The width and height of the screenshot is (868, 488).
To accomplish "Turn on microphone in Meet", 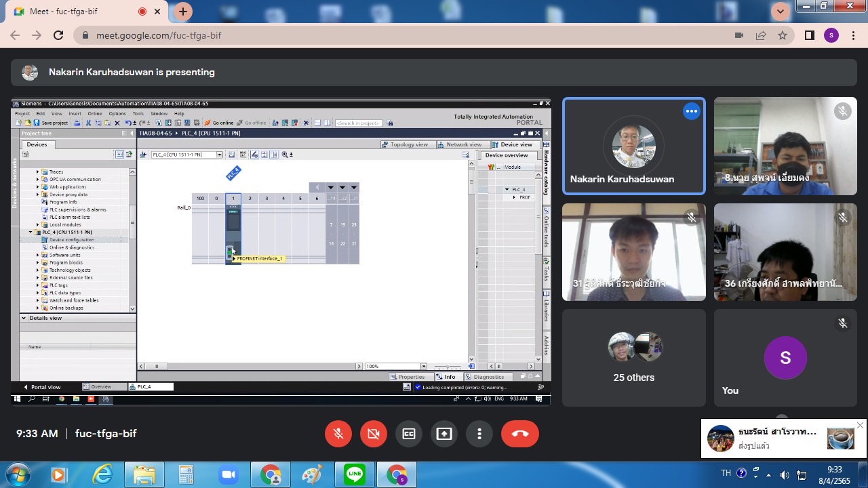I will click(x=338, y=434).
